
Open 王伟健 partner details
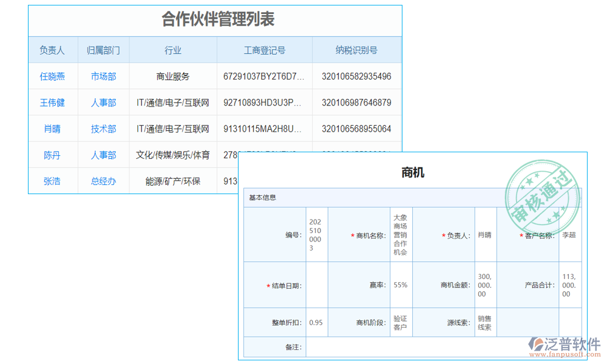[x=52, y=102]
